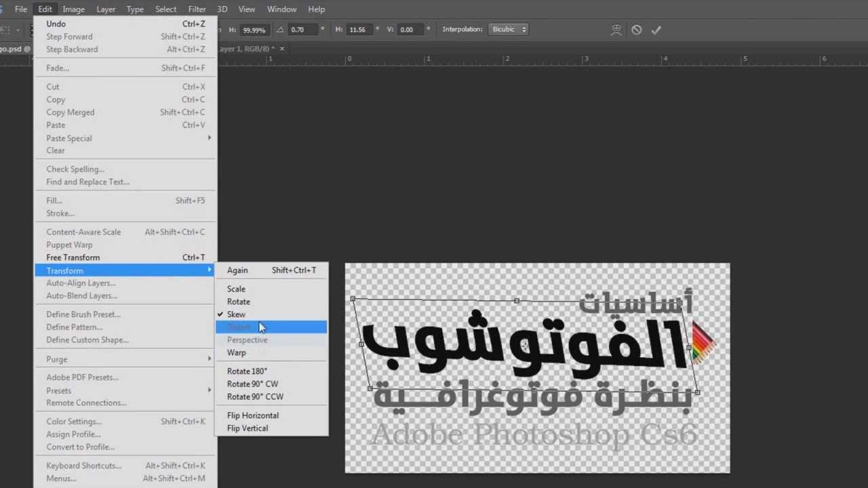This screenshot has width=868, height=488.
Task: Expand the Transform submenu entry
Action: [x=125, y=270]
